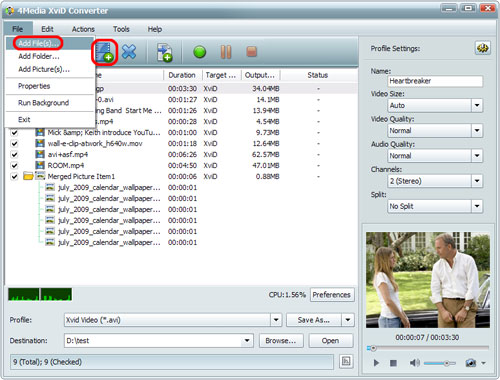Select the ROOM.mp4 file name
This screenshot has width=500, height=380.
66,165
